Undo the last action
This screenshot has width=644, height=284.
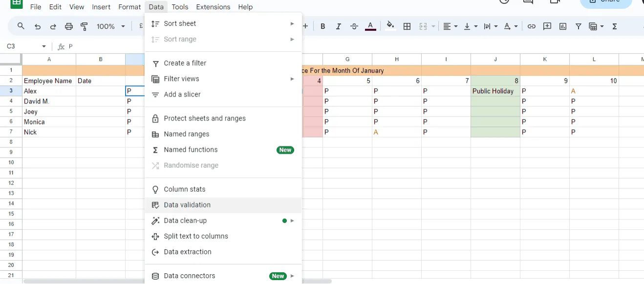(x=38, y=26)
